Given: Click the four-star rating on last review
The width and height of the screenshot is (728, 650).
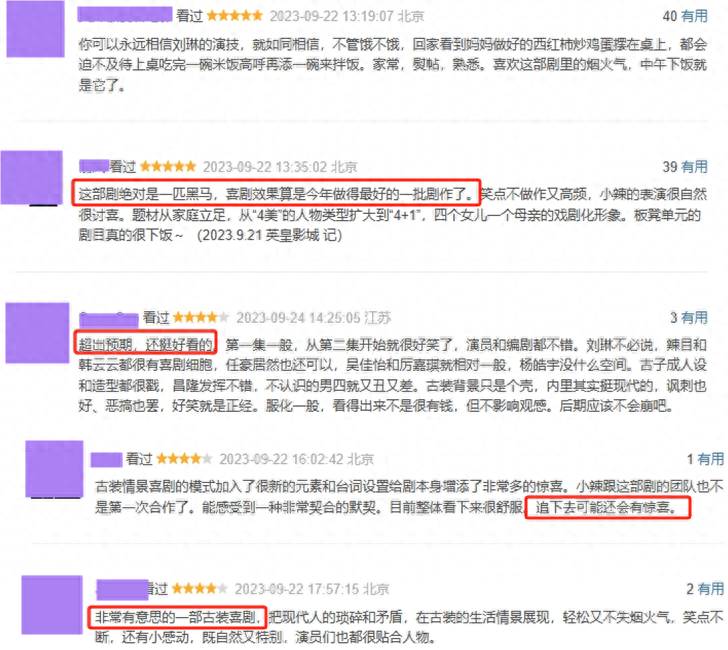Looking at the screenshot, I should tap(200, 589).
